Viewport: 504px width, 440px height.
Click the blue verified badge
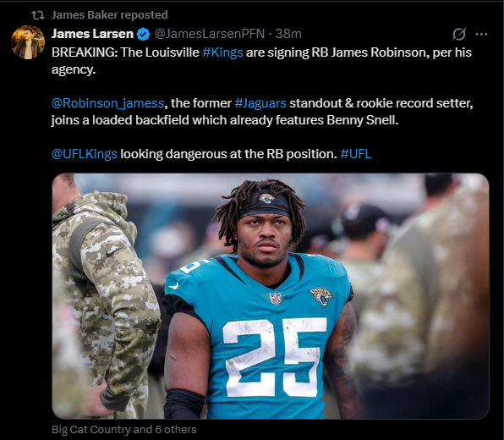(x=144, y=34)
